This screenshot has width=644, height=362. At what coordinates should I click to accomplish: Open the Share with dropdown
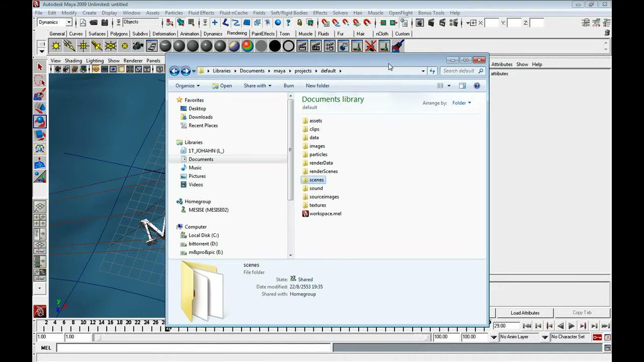(x=258, y=85)
